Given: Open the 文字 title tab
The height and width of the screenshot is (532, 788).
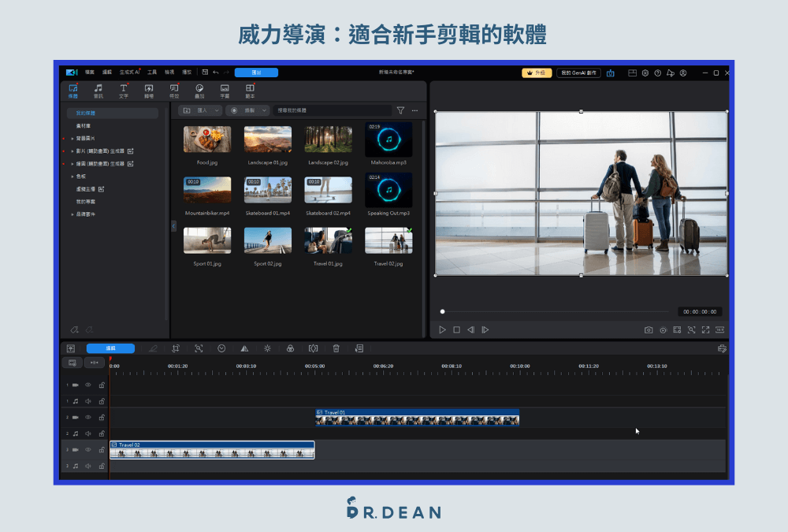Looking at the screenshot, I should coord(124,91).
